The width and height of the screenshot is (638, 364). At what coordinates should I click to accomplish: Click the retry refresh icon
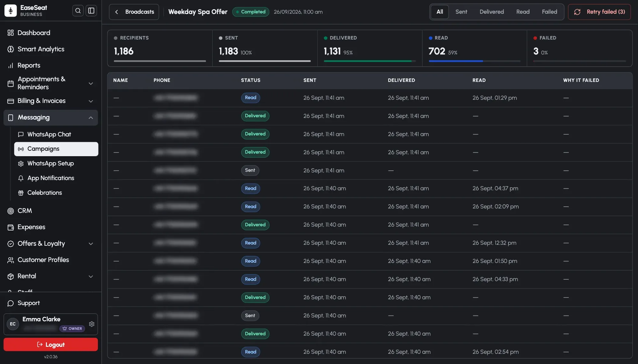click(x=577, y=12)
